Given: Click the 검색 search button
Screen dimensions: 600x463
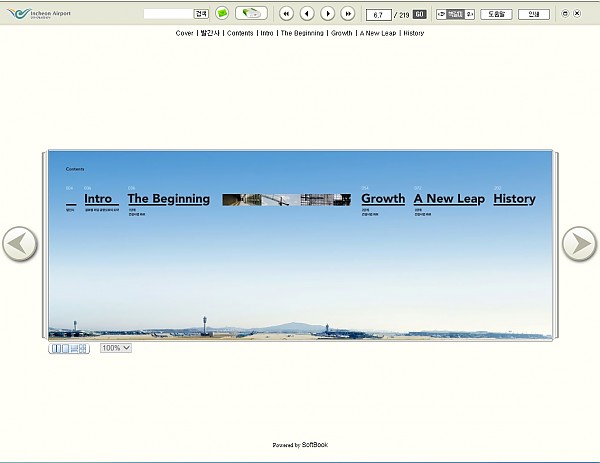Looking at the screenshot, I should tap(201, 14).
